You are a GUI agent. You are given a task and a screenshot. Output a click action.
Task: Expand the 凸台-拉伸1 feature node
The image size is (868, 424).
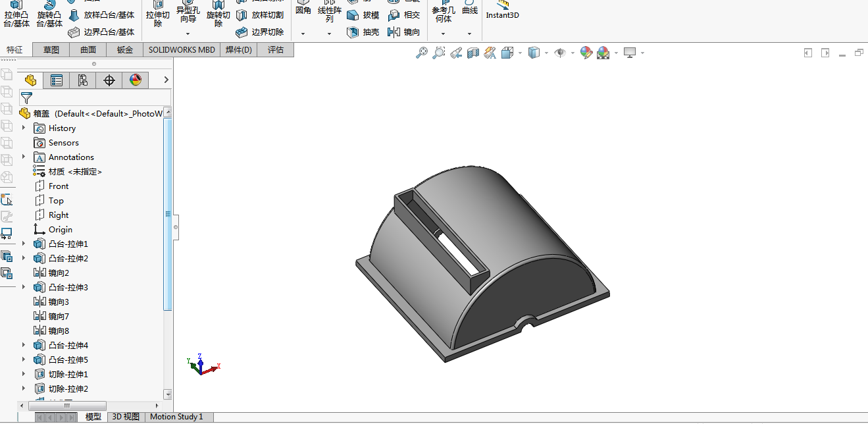[x=24, y=244]
